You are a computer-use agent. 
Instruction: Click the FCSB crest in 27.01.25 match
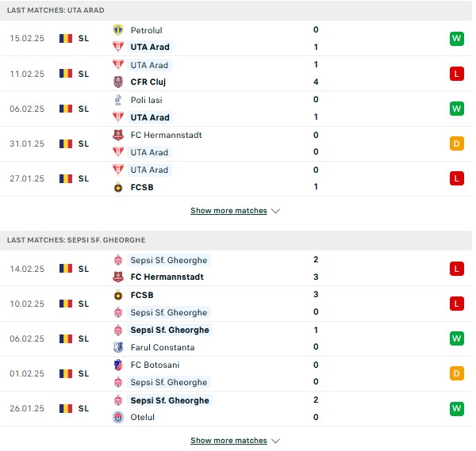(118, 188)
